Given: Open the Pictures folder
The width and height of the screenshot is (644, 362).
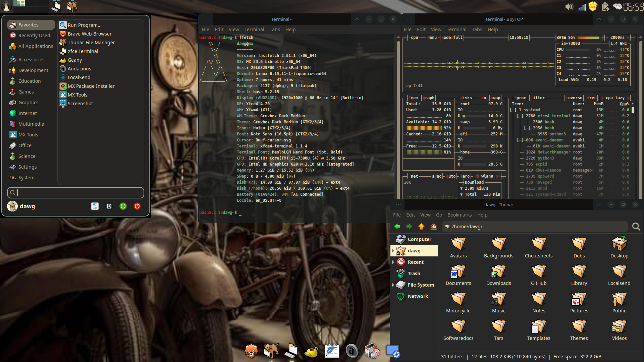Looking at the screenshot, I should (x=579, y=303).
